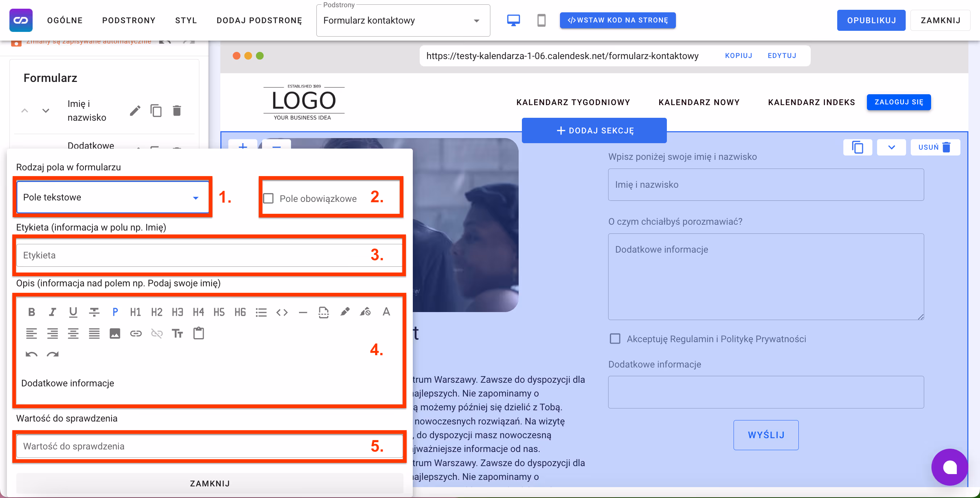Image resolution: width=980 pixels, height=498 pixels.
Task: Click the insert link icon
Action: (x=136, y=334)
